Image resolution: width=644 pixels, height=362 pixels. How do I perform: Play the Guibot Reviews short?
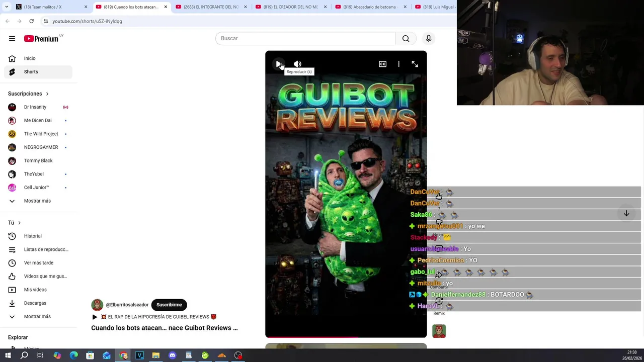coord(279,64)
